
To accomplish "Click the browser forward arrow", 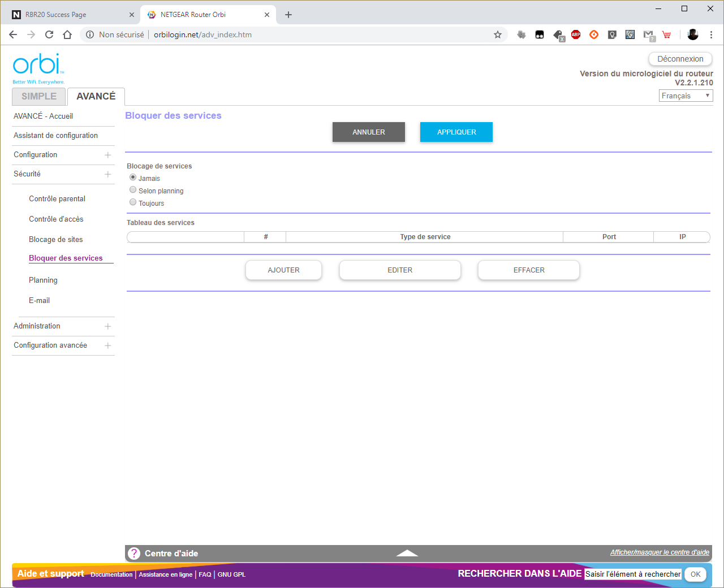I will tap(31, 34).
